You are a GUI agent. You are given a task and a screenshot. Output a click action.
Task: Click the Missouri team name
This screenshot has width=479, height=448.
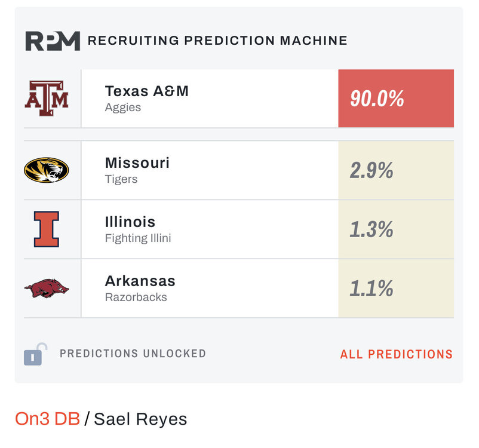(137, 162)
